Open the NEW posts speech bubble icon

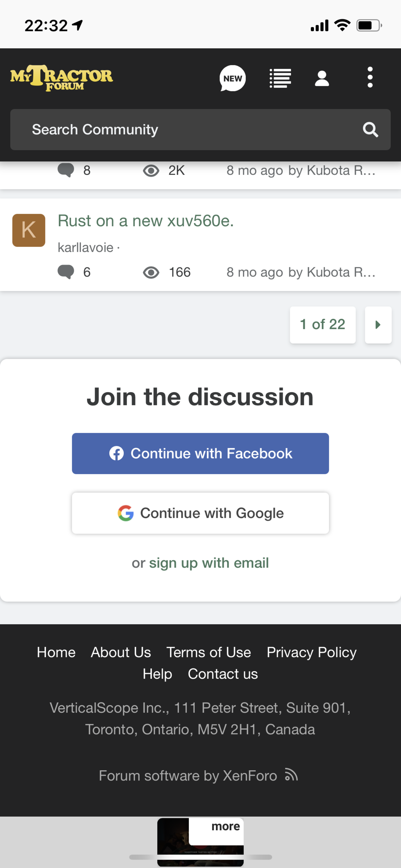coord(232,78)
